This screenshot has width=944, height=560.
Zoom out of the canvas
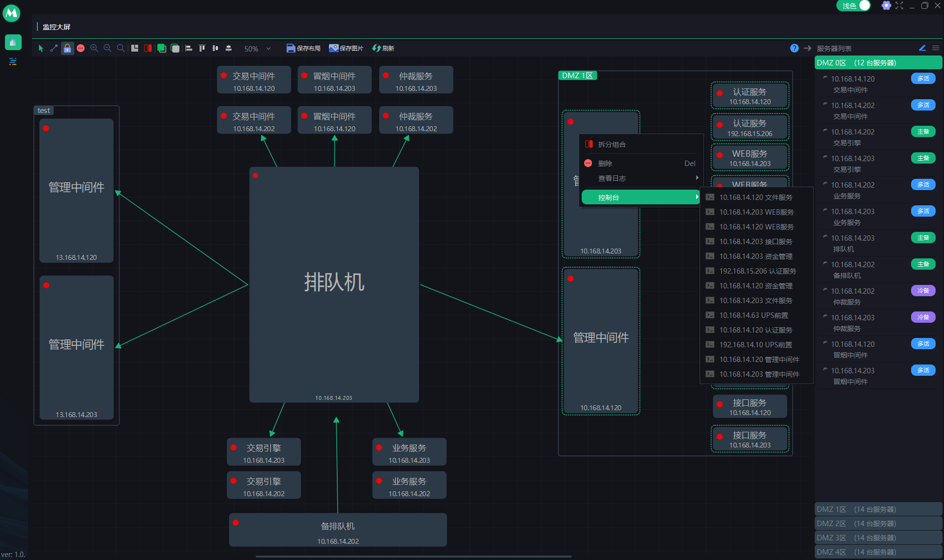click(x=107, y=48)
